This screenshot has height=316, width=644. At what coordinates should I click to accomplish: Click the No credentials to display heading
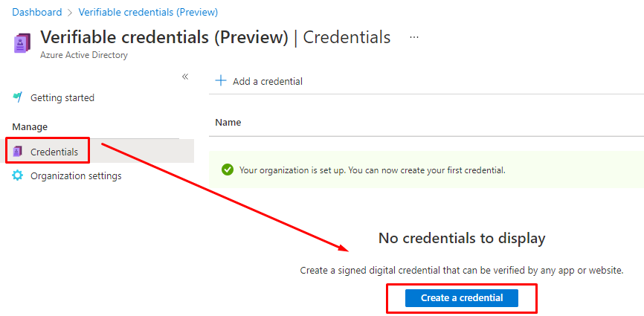pyautogui.click(x=462, y=238)
